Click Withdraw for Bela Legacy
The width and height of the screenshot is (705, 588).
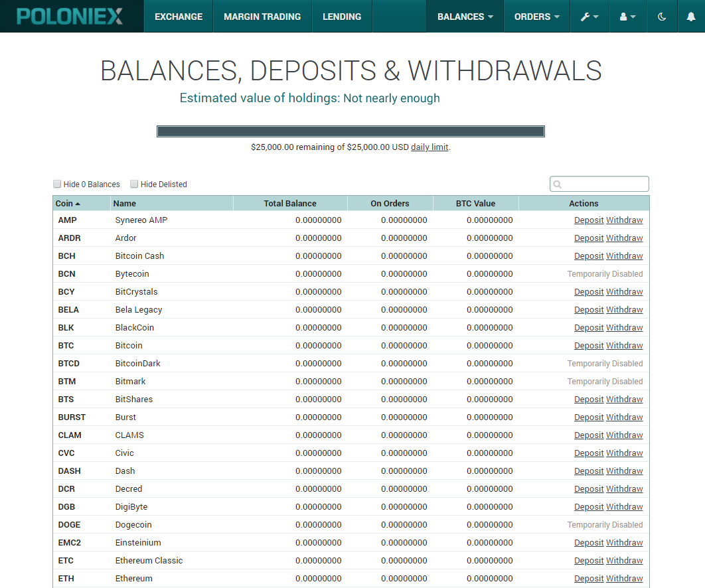(x=625, y=310)
